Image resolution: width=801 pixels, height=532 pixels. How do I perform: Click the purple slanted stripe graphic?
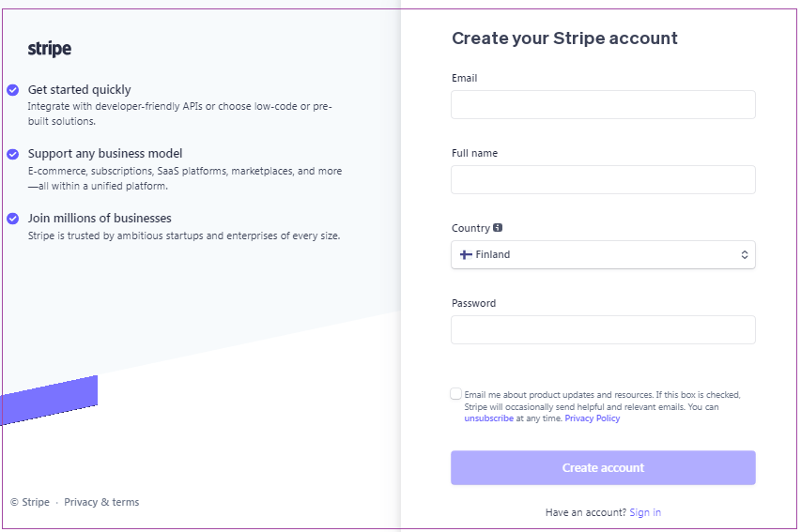pyautogui.click(x=49, y=401)
